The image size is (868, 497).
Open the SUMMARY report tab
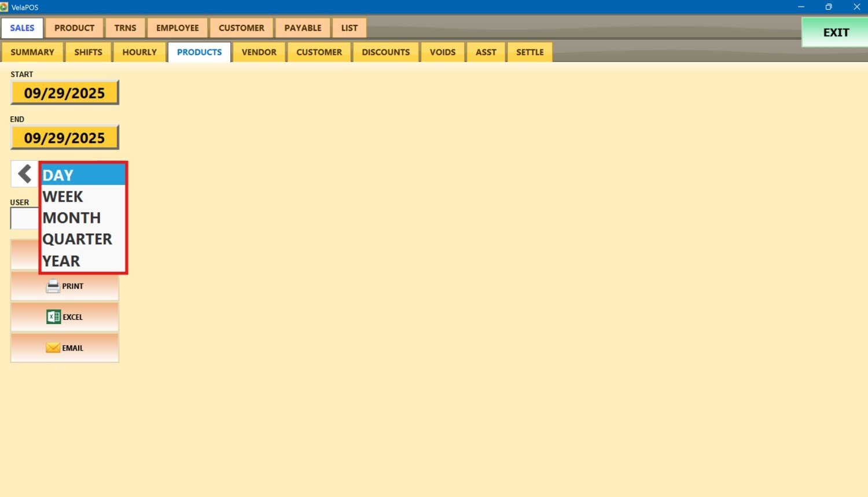coord(32,52)
